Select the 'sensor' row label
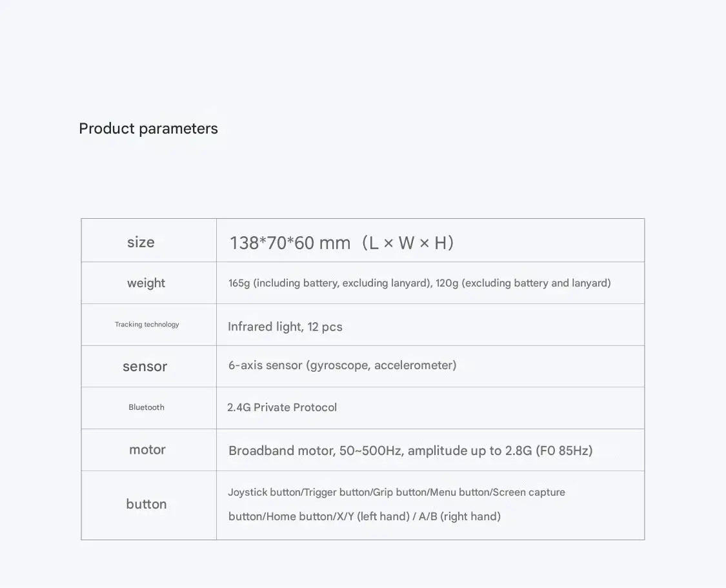Image resolution: width=726 pixels, height=588 pixels. (145, 366)
